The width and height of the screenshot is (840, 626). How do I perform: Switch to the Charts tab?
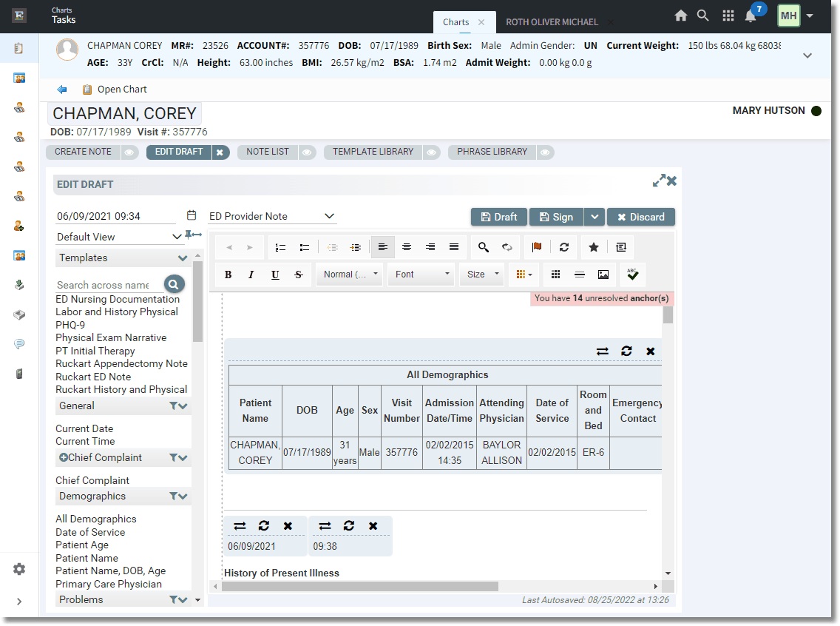tap(456, 22)
